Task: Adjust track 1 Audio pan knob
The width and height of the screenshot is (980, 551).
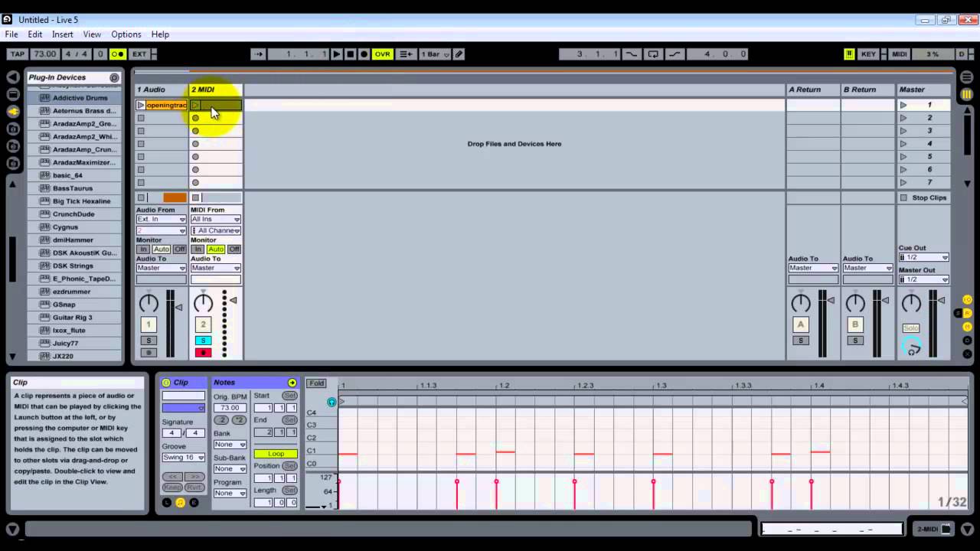Action: [149, 303]
